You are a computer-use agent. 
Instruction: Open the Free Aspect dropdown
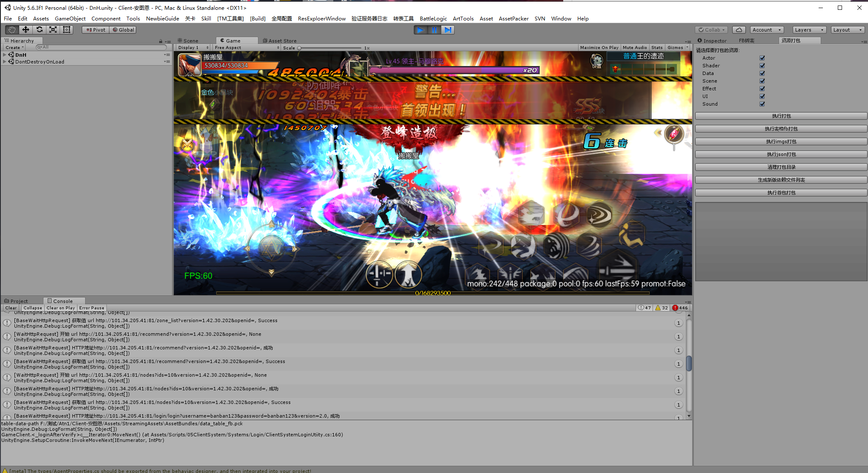pyautogui.click(x=247, y=48)
